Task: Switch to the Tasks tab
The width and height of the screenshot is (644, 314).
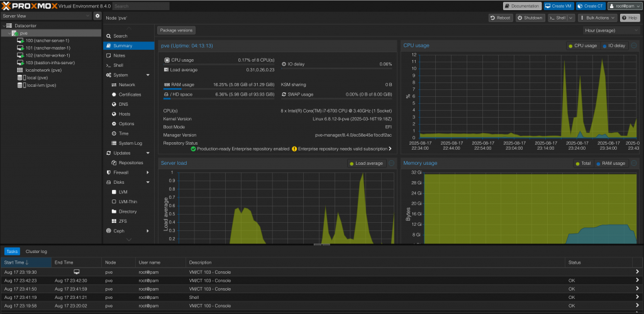Action: click(13, 251)
